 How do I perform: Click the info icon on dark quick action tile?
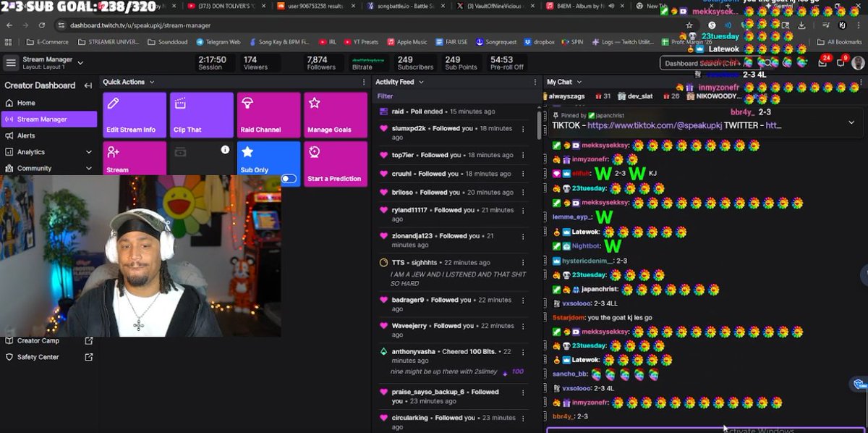point(225,150)
